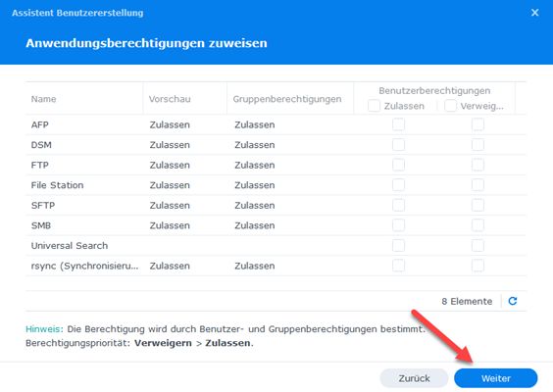Deny File Station via the Verweigern checkbox

pos(478,184)
